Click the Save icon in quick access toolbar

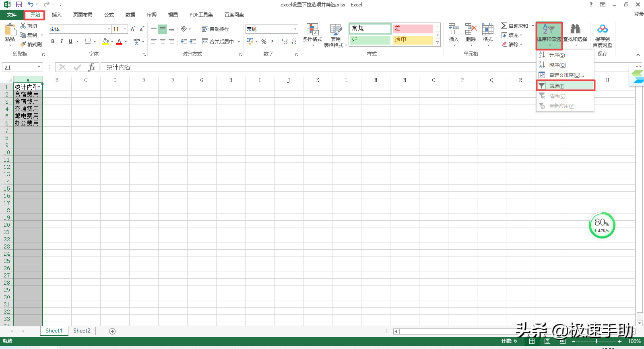(x=19, y=4)
